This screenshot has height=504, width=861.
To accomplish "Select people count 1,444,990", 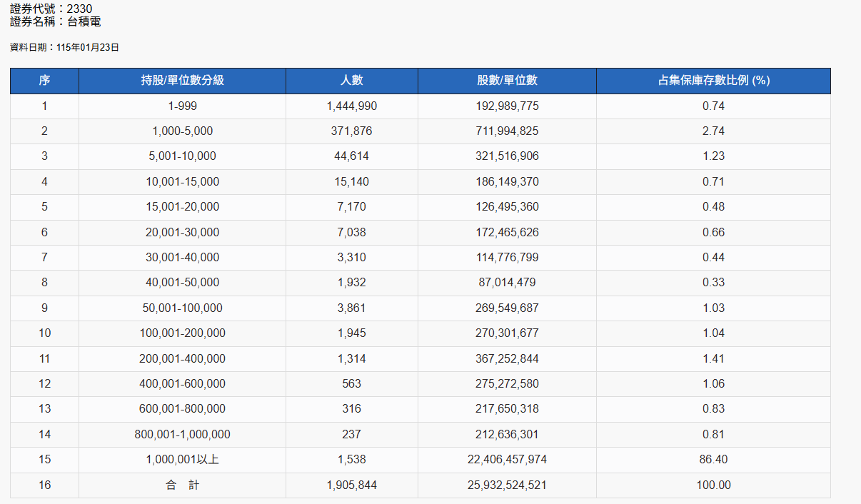I will [351, 106].
